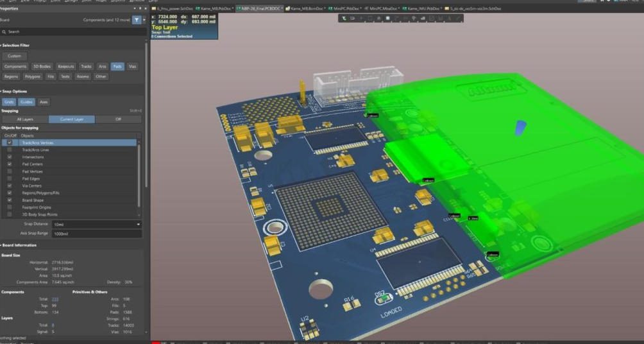The image size is (644, 344).
Task: Check the Pad Vertices snapping checkbox
Action: [9, 171]
